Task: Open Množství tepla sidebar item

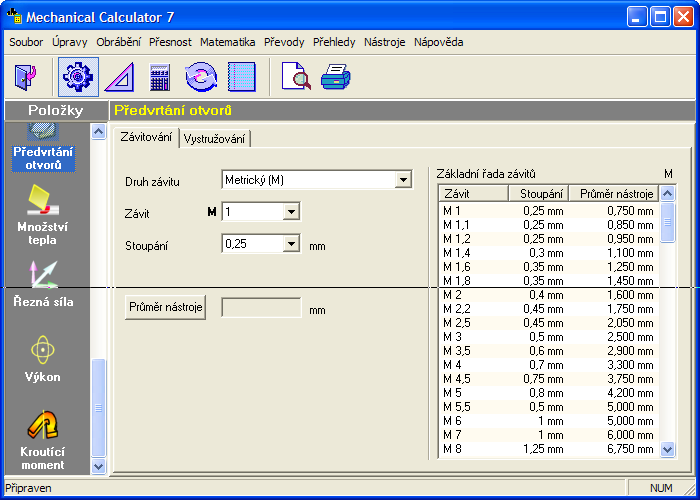Action: 42,214
